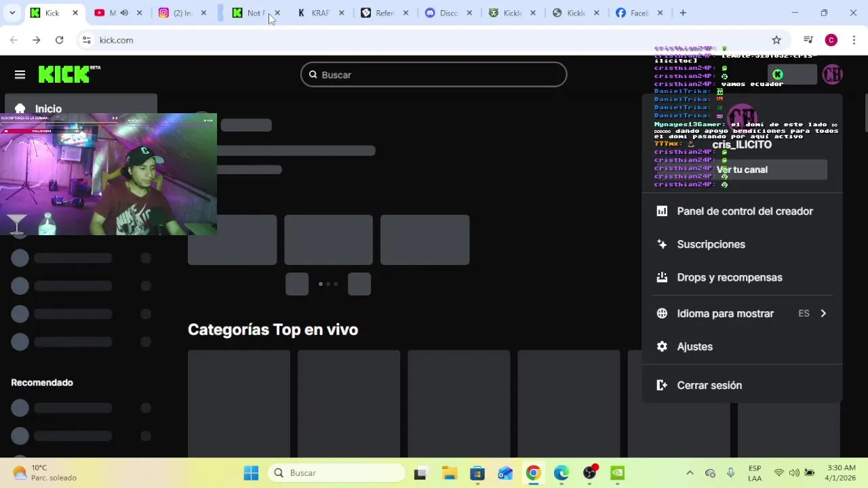Open Chrome profile C avatar

tap(831, 40)
